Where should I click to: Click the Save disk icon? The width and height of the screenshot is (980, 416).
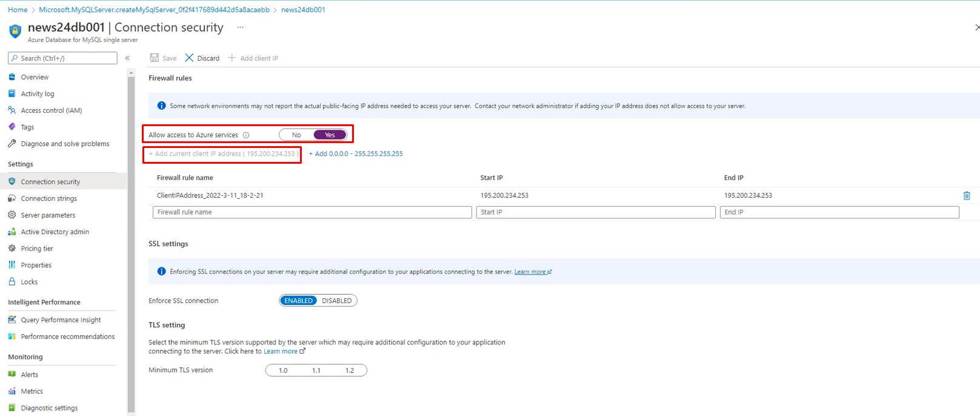point(155,58)
